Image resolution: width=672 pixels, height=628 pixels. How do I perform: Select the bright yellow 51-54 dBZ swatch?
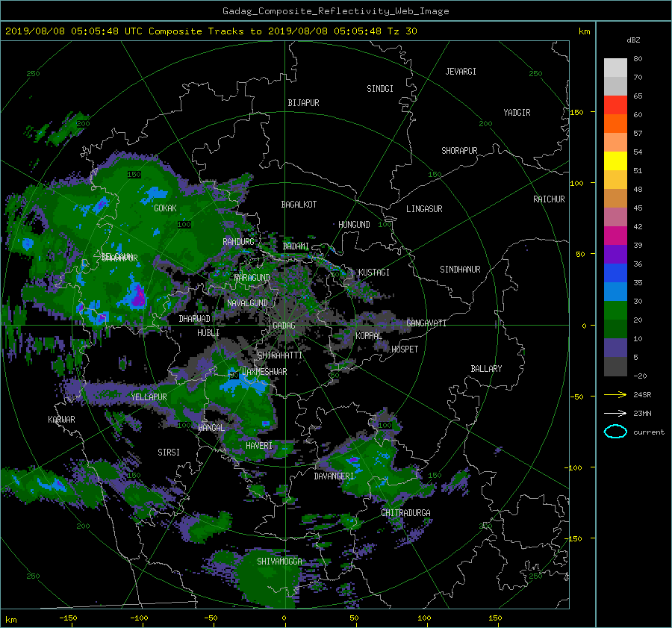point(615,161)
